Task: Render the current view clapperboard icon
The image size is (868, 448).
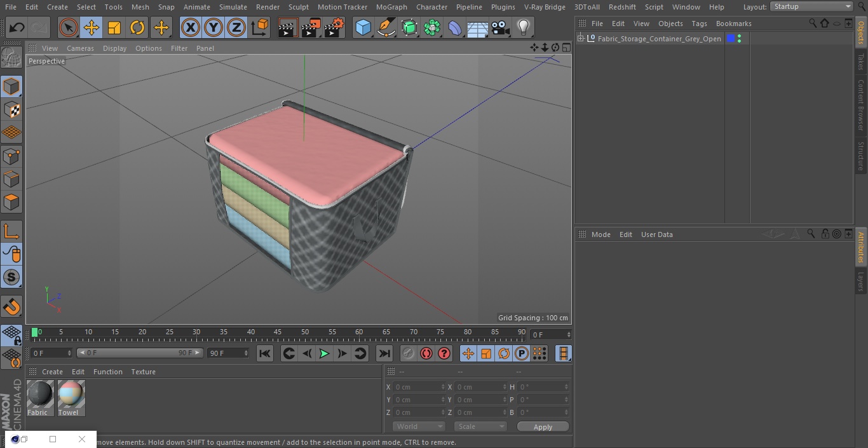Action: (x=288, y=27)
